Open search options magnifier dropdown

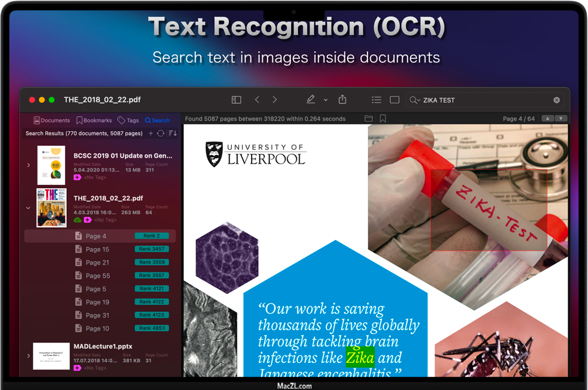click(x=415, y=100)
